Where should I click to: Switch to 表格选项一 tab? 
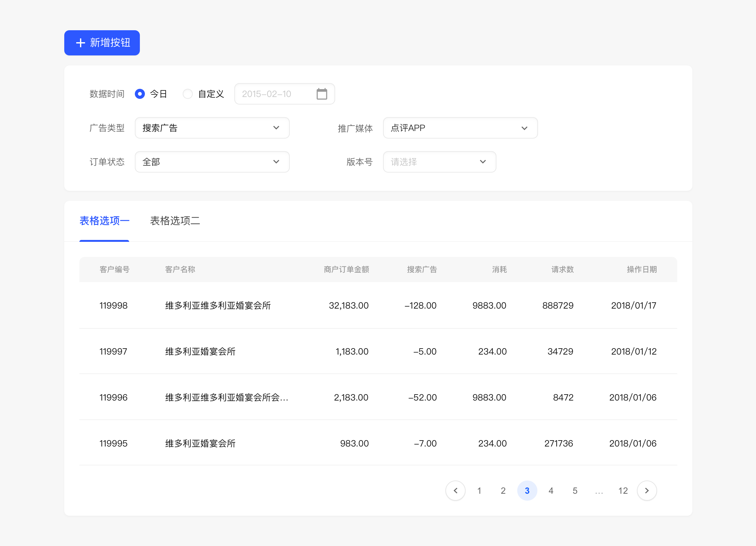104,220
